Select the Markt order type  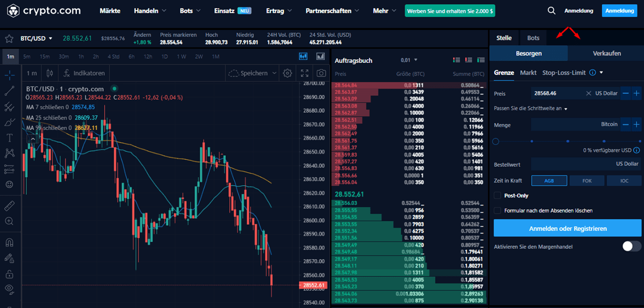pos(528,72)
